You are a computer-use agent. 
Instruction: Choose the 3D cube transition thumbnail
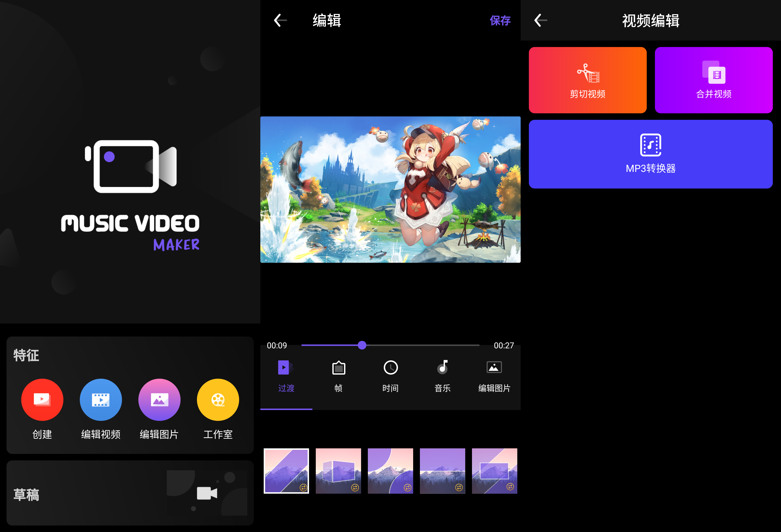(338, 471)
